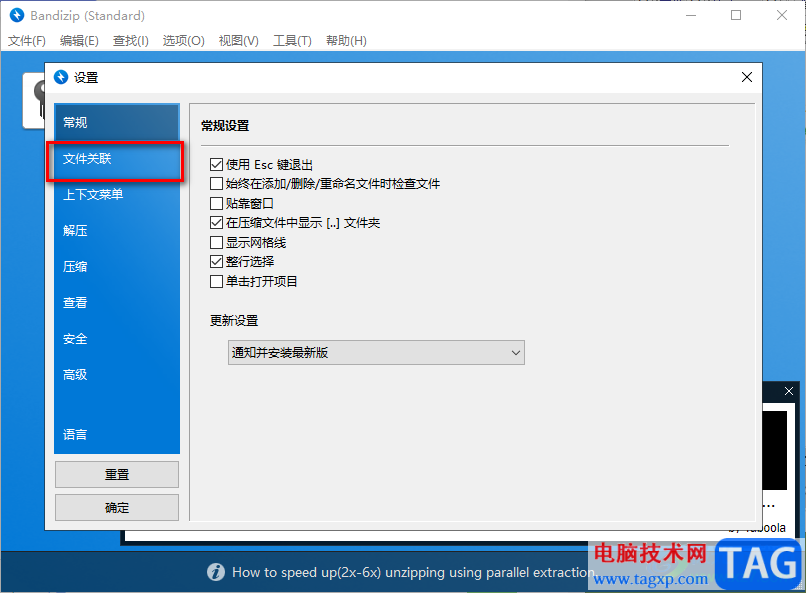Maximize the Bandizip window

pos(736,15)
